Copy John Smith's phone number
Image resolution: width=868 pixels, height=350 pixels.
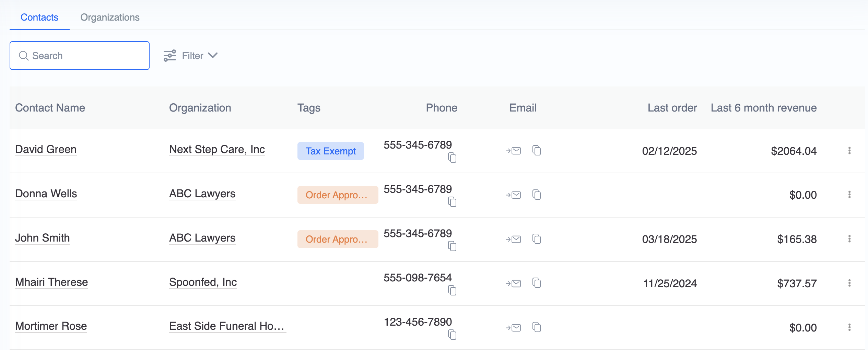point(452,246)
